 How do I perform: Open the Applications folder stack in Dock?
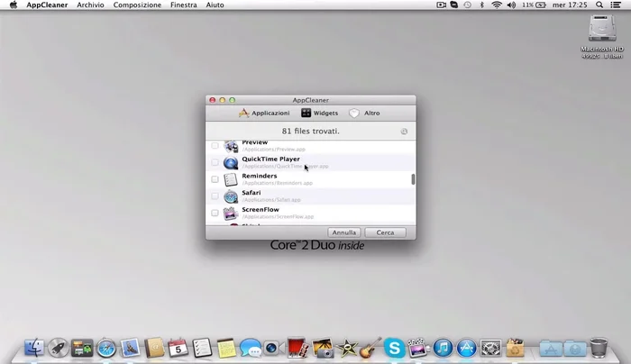[551, 349]
